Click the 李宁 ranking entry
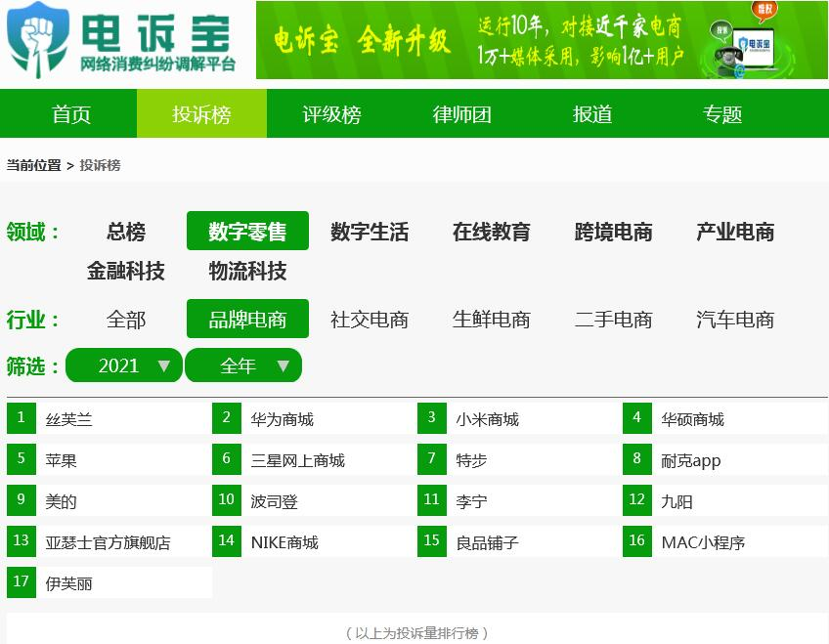Image resolution: width=829 pixels, height=644 pixels. point(520,500)
